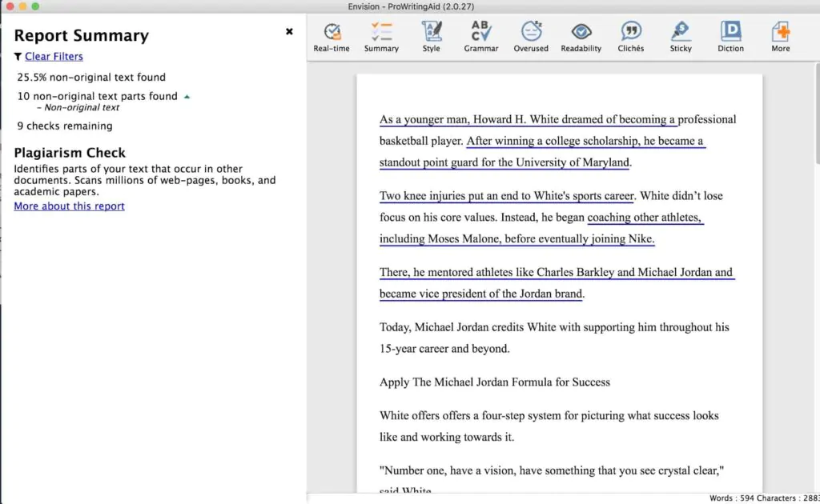Open the More reports menu
820x504 pixels.
click(x=780, y=37)
